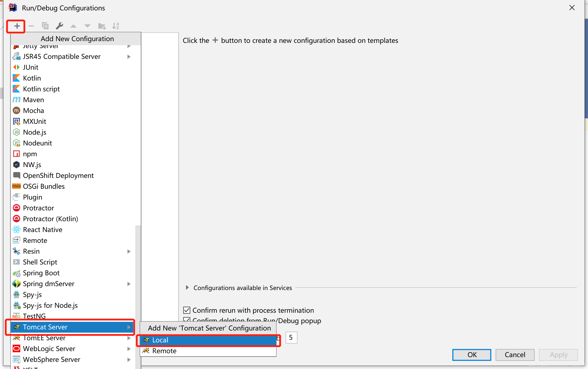Select Remote under Tomcat Server configuration

[x=208, y=351]
